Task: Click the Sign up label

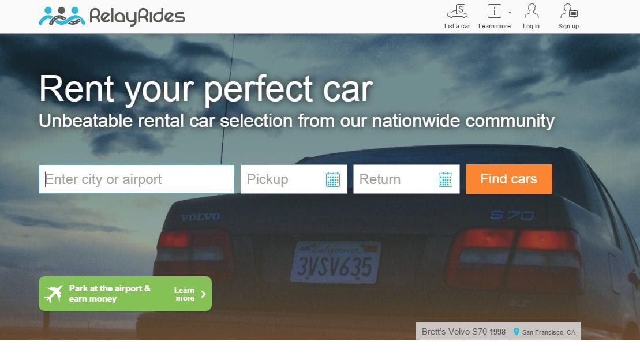Action: [568, 26]
